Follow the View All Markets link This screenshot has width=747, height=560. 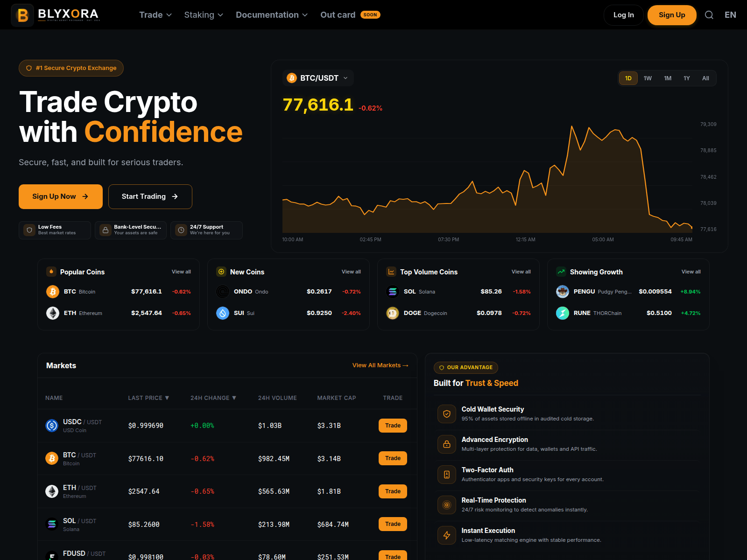tap(380, 365)
